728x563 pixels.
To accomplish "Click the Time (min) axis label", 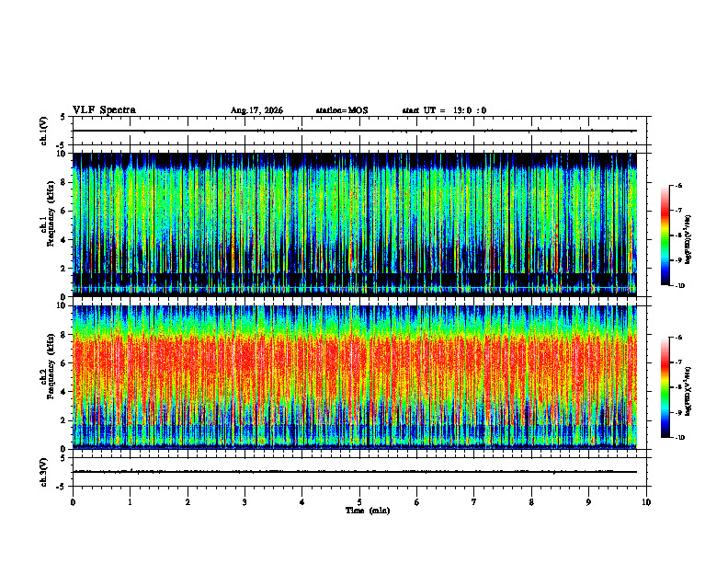I will tap(368, 511).
